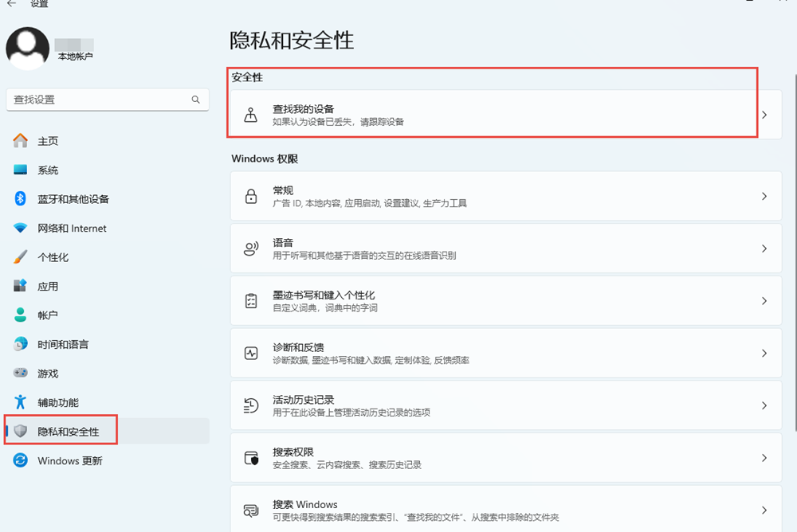Open 帐户 label in navigation

pos(48,315)
